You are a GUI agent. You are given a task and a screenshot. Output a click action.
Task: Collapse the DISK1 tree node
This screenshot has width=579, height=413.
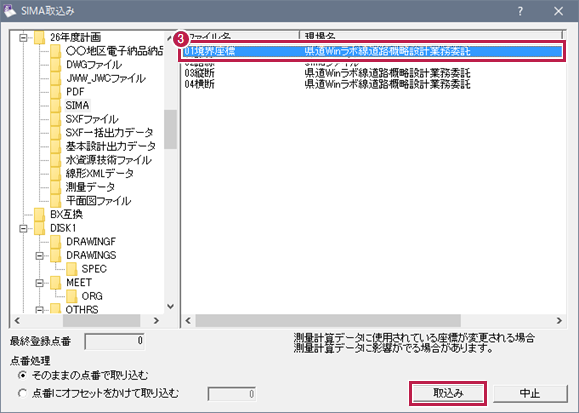coord(23,229)
